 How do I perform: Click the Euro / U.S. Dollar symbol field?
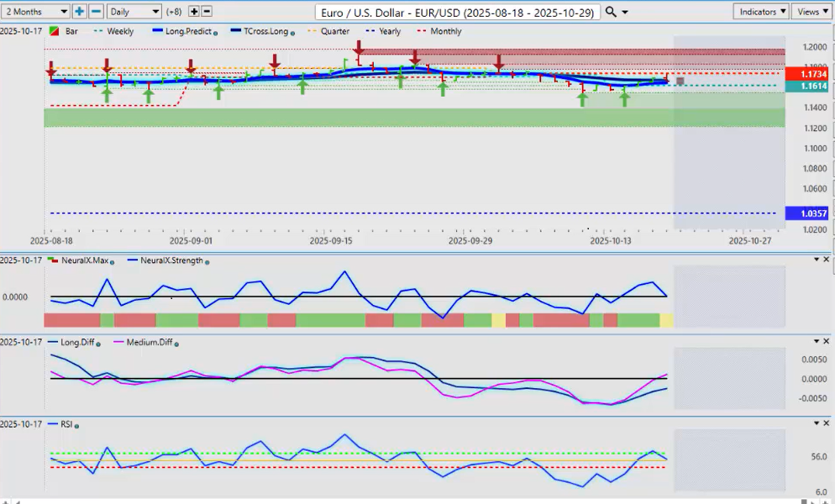pos(459,12)
